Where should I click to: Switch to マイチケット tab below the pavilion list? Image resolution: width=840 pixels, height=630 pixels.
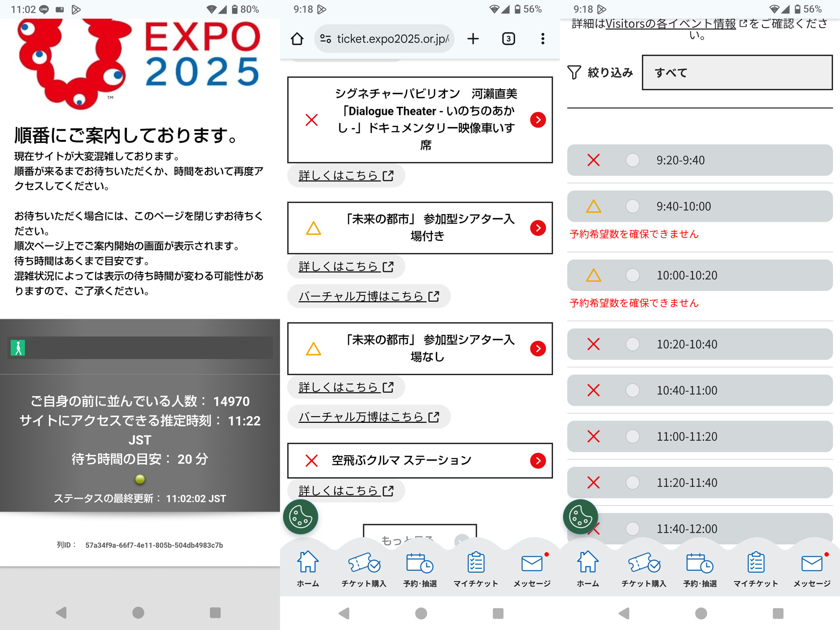(476, 569)
